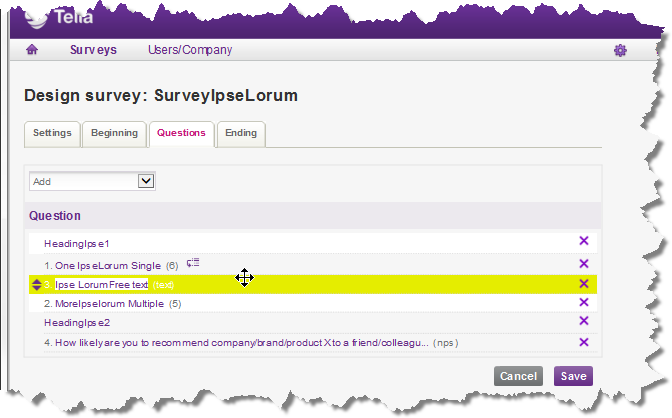Click the home icon in navigation bar
This screenshot has width=672, height=418.
32,50
